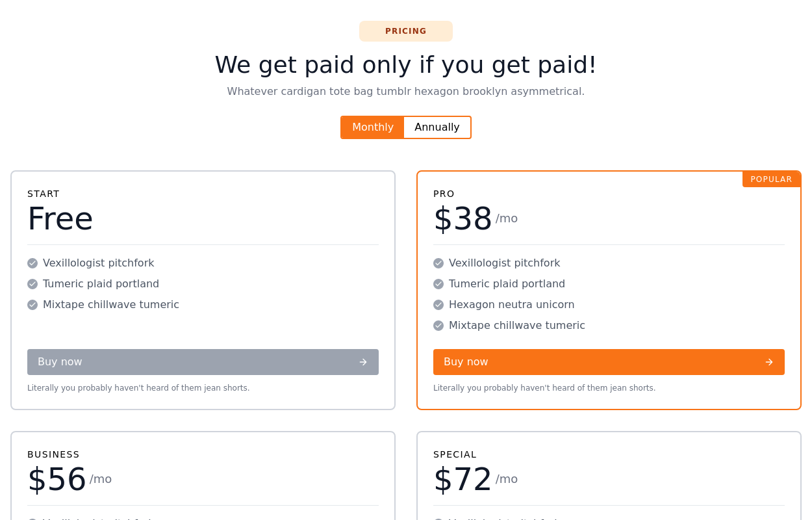Viewport: 812px width, 520px height.
Task: Click the "Free" price label on the Start plan
Action: click(60, 219)
